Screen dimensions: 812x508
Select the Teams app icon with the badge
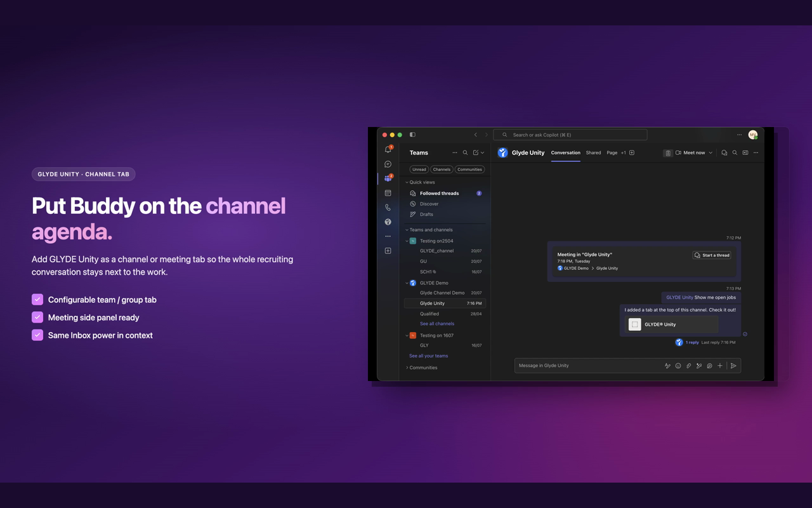[x=388, y=178]
